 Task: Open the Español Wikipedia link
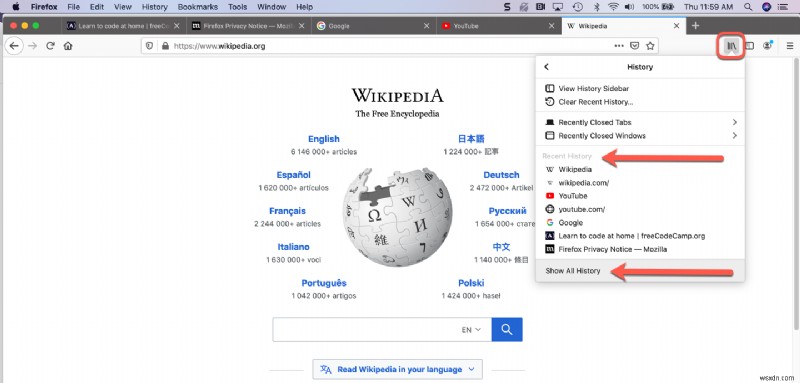pyautogui.click(x=293, y=175)
